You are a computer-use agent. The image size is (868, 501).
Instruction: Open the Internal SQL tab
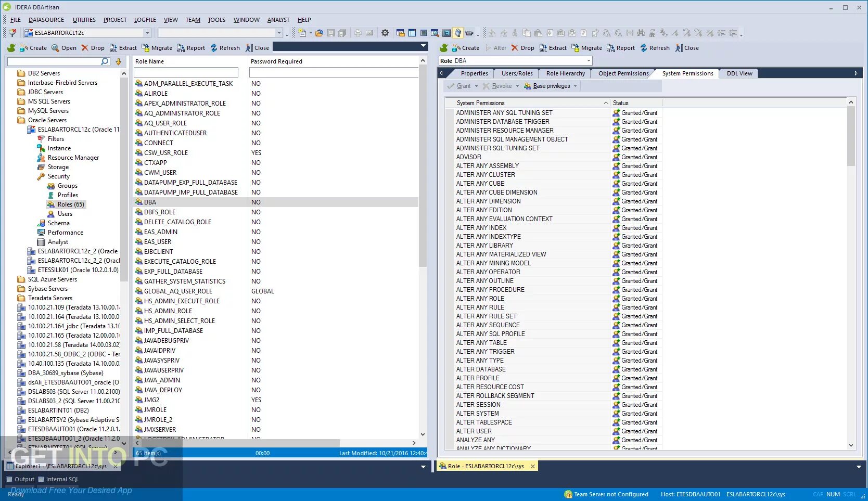click(x=58, y=479)
